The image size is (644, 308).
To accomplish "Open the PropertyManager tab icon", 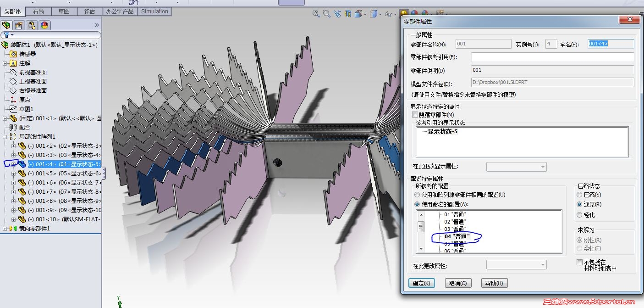I will pos(19,25).
